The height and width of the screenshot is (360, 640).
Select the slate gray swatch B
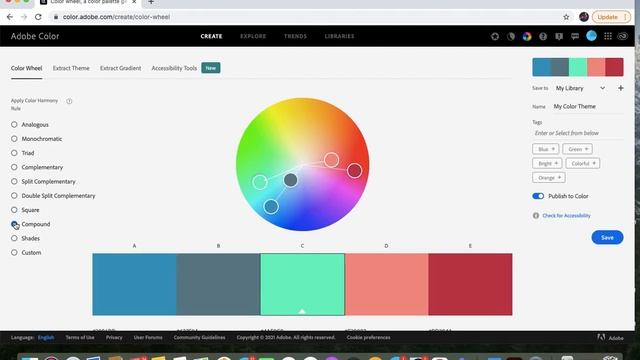coord(218,284)
